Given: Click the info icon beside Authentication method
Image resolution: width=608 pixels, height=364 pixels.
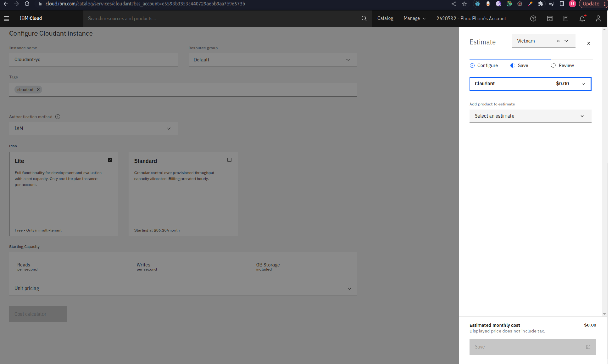Looking at the screenshot, I should pyautogui.click(x=58, y=117).
